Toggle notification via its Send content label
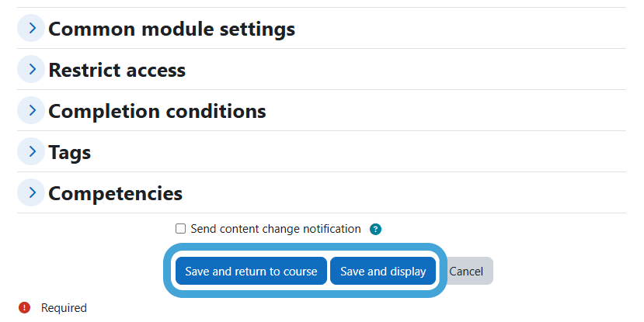 [x=276, y=228]
